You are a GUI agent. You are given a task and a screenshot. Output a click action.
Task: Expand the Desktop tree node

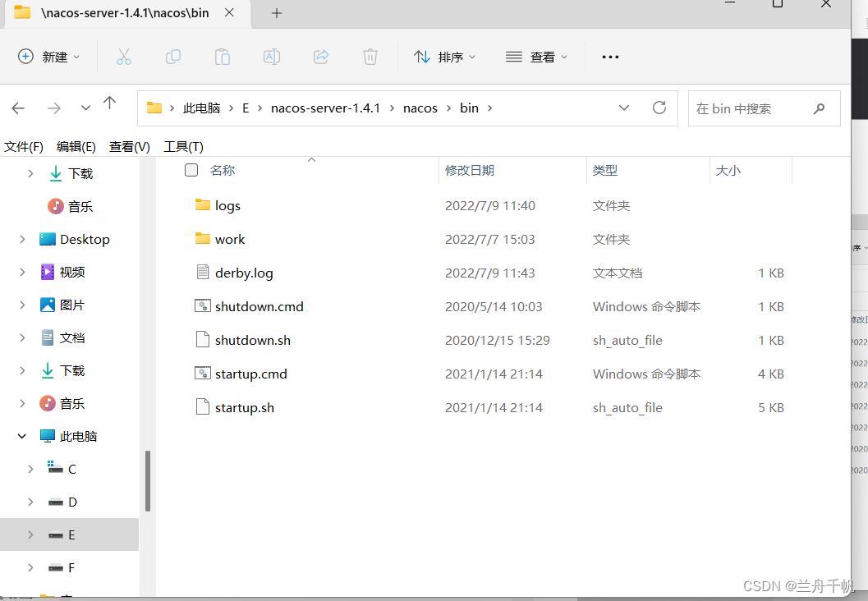[22, 239]
